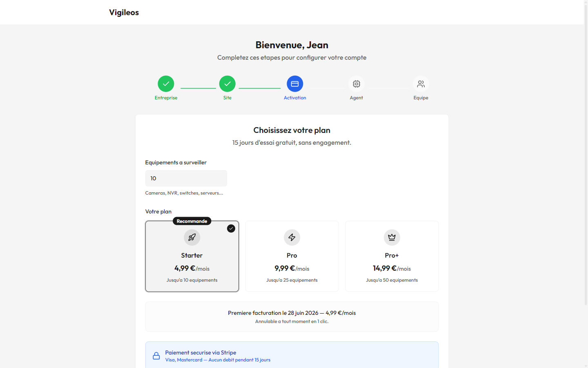588x368 pixels.
Task: Click the 9,99 €/mois Pro price
Action: [292, 268]
